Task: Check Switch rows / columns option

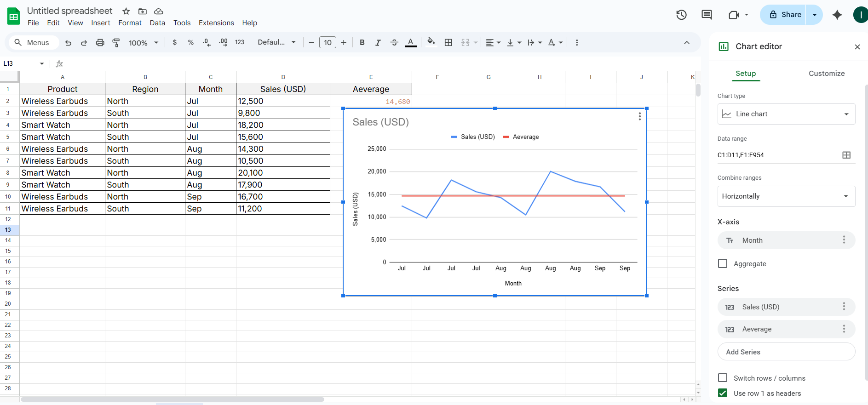Action: click(x=723, y=378)
